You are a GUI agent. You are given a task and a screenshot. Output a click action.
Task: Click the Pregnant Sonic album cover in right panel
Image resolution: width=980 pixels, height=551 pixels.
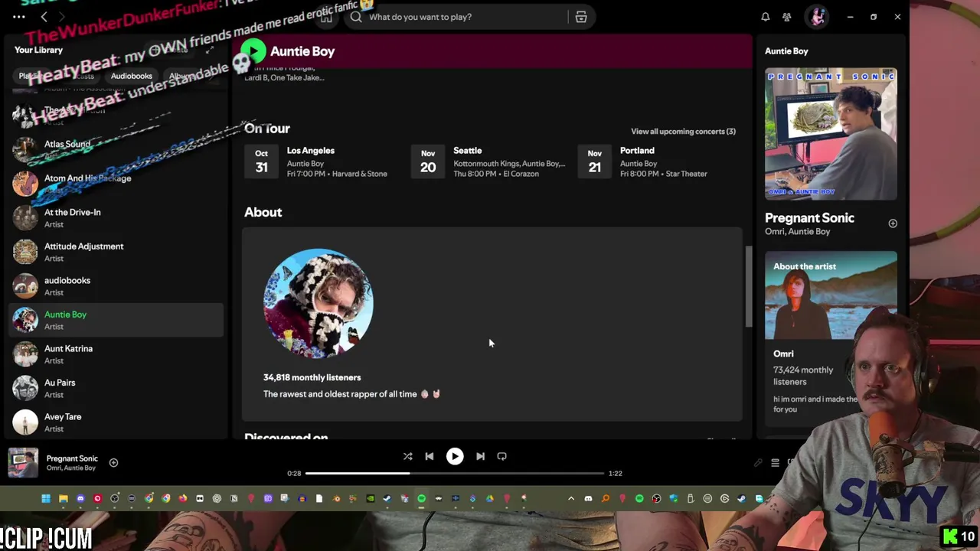click(831, 134)
